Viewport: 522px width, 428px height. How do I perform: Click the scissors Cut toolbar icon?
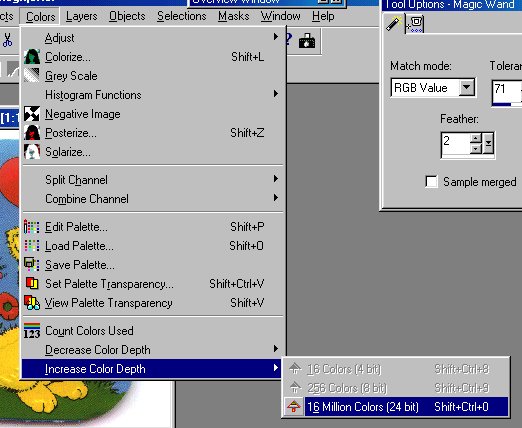7,40
